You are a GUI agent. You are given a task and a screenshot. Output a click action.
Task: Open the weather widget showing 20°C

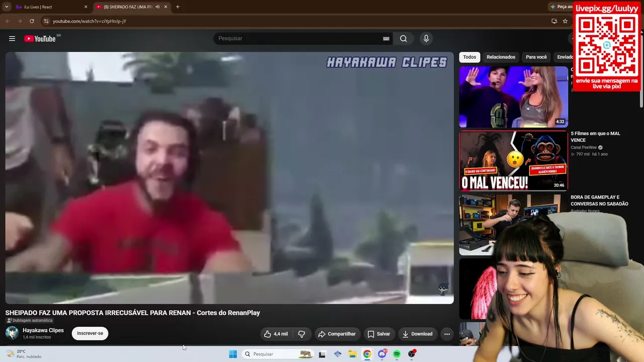(23, 354)
